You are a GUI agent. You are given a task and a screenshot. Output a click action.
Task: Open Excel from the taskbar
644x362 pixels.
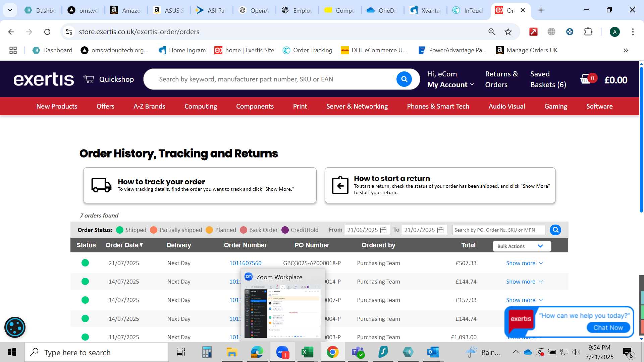(307, 352)
